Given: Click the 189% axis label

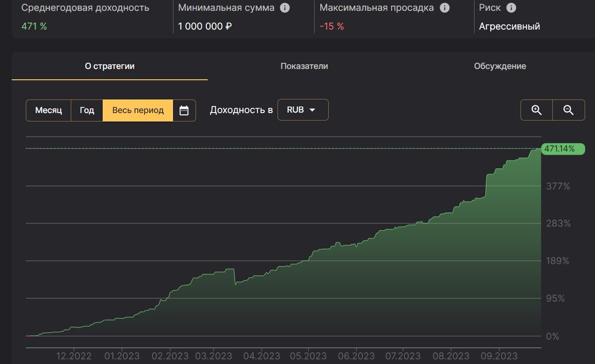Looking at the screenshot, I should tap(558, 261).
